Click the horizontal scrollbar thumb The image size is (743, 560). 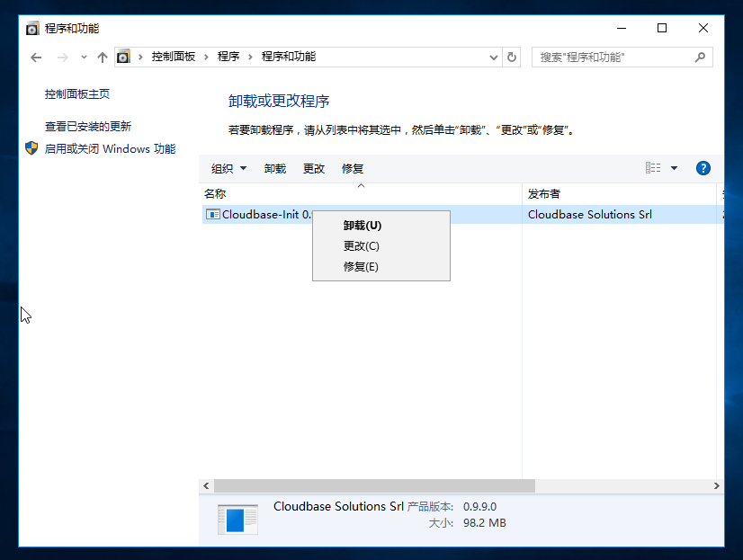pyautogui.click(x=374, y=485)
